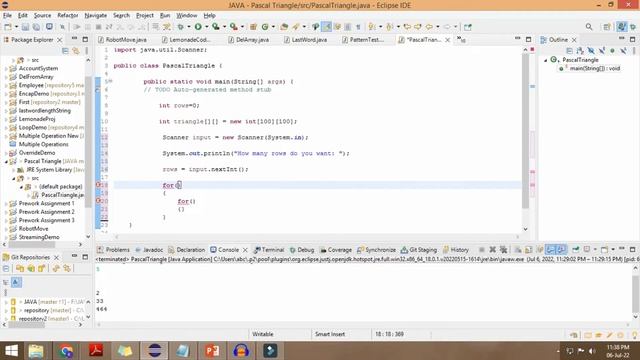
Task: Click the Clear Console icon
Action: (518, 250)
